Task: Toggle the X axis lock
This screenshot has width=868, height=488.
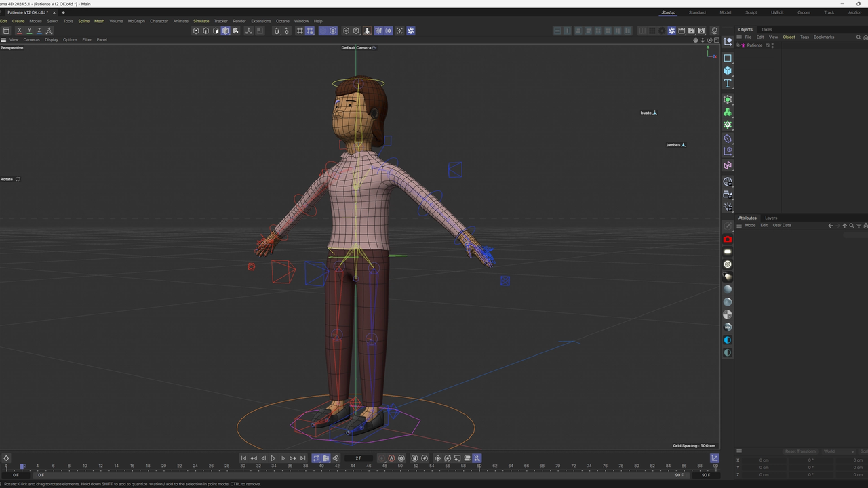Action: pyautogui.click(x=19, y=30)
